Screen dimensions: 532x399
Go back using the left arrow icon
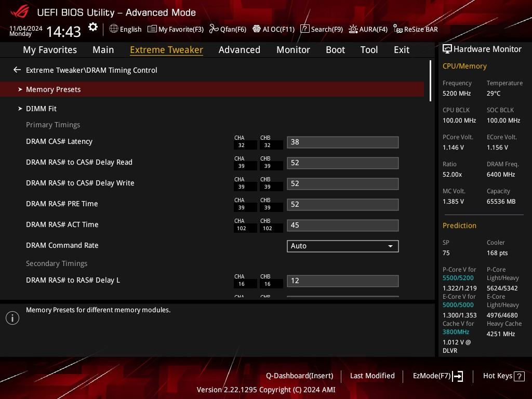17,70
